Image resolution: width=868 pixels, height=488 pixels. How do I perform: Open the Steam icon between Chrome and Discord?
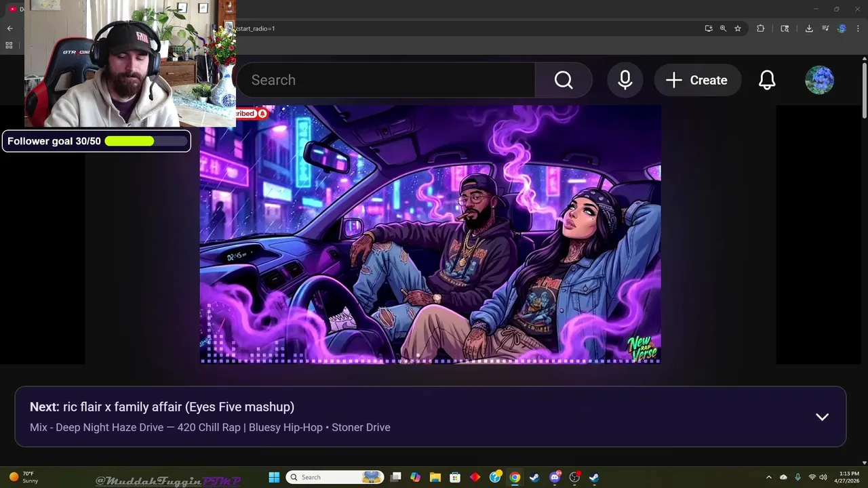coord(534,477)
